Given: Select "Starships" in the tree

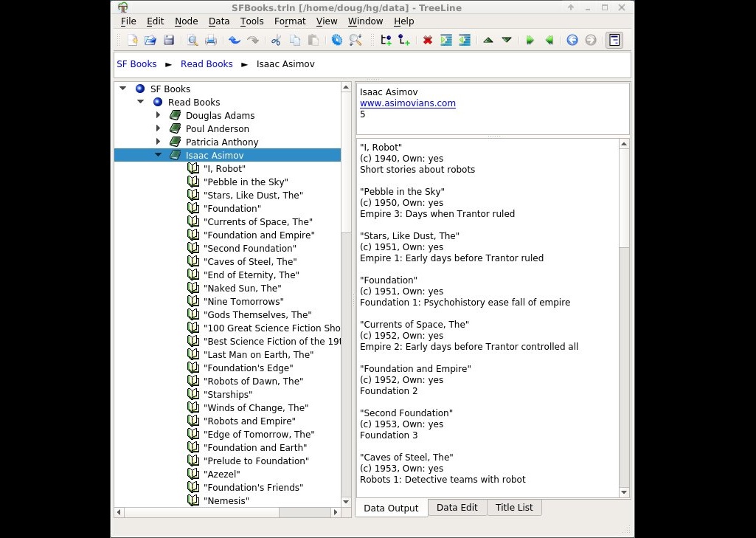Looking at the screenshot, I should point(228,394).
